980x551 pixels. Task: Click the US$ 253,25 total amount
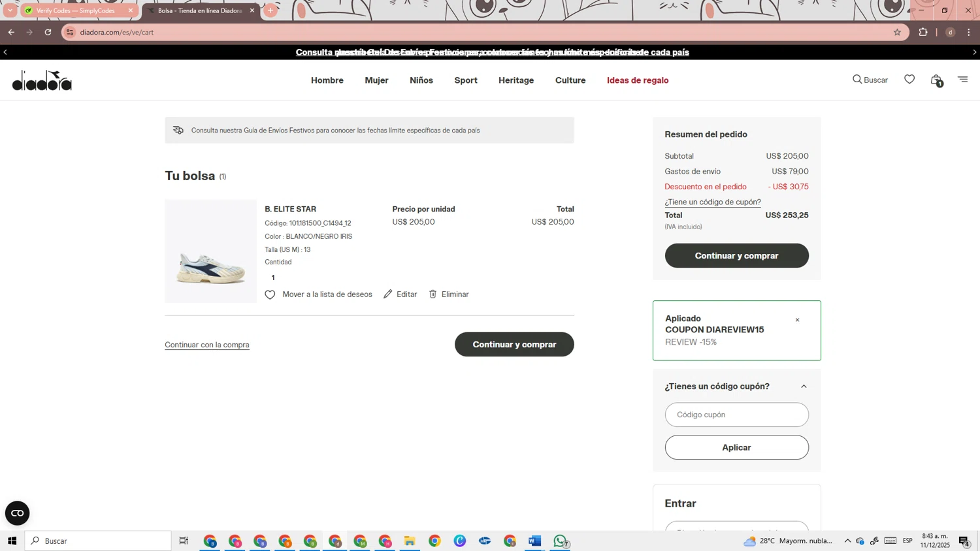coord(787,215)
